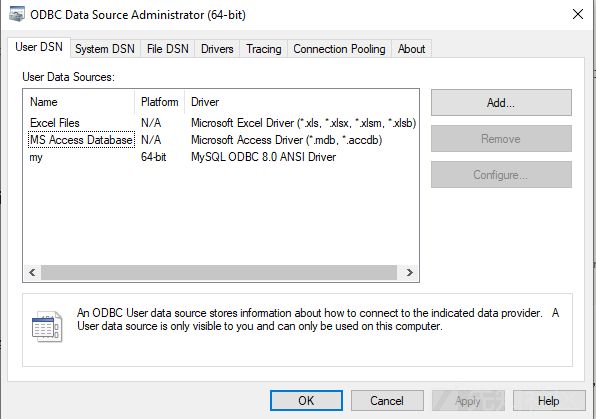Click the ODBC Administrator title bar icon
596x419 pixels.
click(x=16, y=14)
